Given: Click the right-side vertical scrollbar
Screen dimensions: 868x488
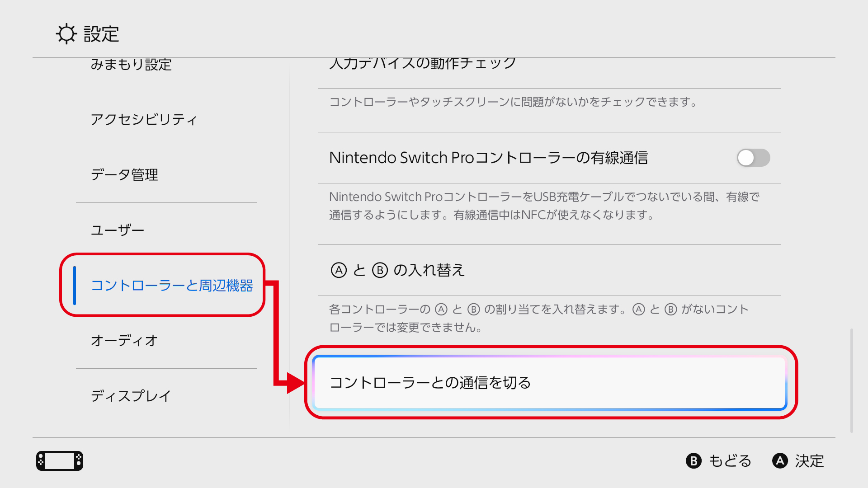Looking at the screenshot, I should tap(852, 380).
